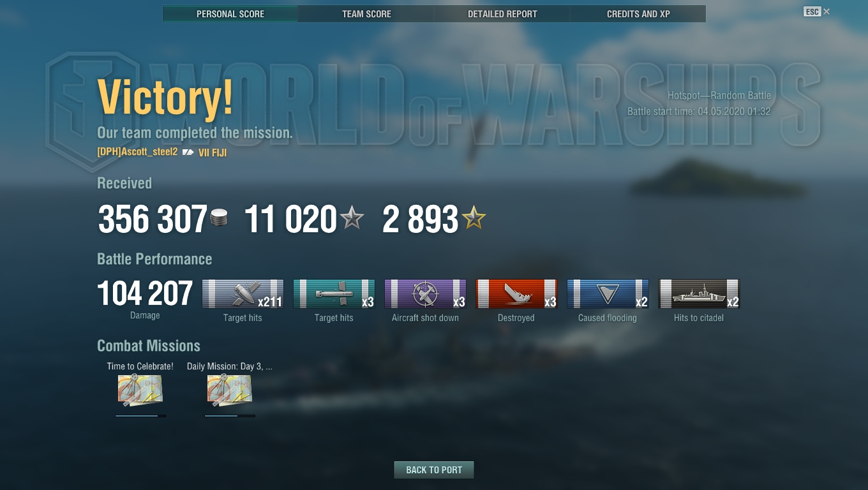Click the red Destroyed ribbon
The width and height of the screenshot is (868, 490).
point(516,294)
